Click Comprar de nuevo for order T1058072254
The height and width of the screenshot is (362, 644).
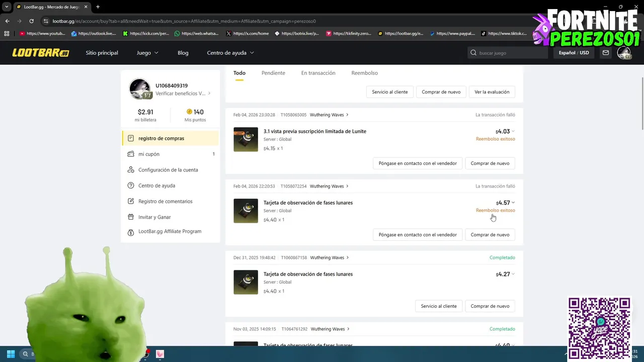point(490,235)
